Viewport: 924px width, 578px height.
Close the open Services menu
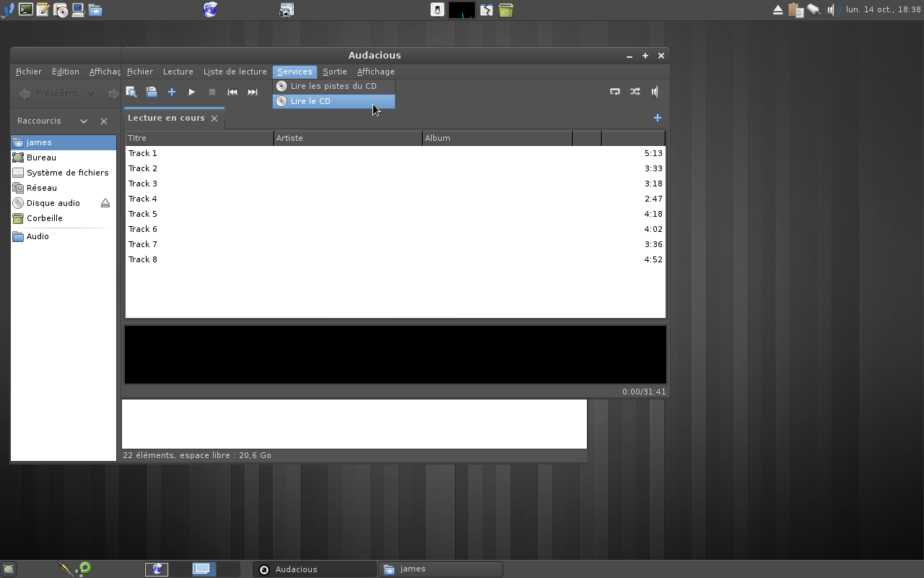click(x=295, y=72)
